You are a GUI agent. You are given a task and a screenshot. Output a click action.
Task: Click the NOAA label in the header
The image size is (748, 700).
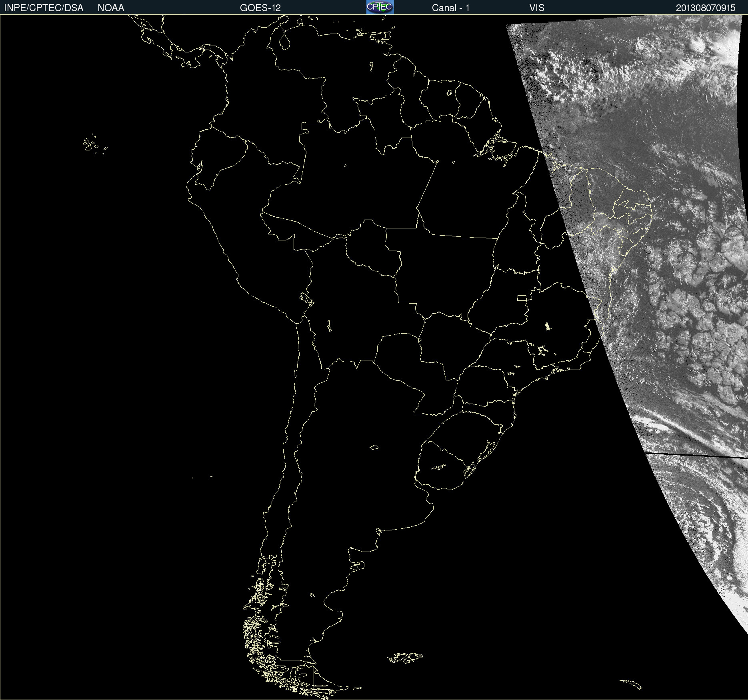point(111,8)
